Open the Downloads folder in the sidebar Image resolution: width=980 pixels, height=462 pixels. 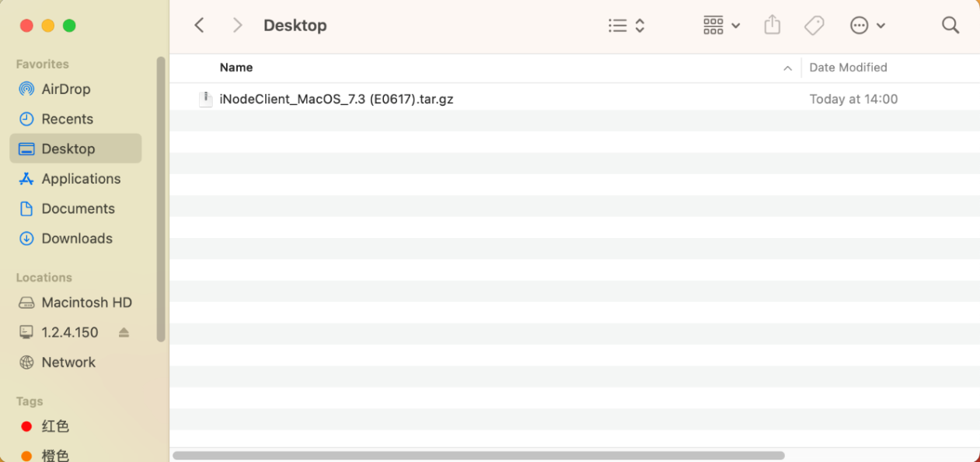(75, 239)
